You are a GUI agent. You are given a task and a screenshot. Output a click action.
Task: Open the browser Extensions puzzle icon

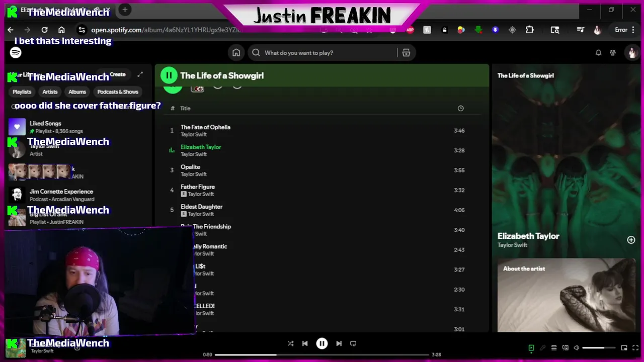point(529,30)
